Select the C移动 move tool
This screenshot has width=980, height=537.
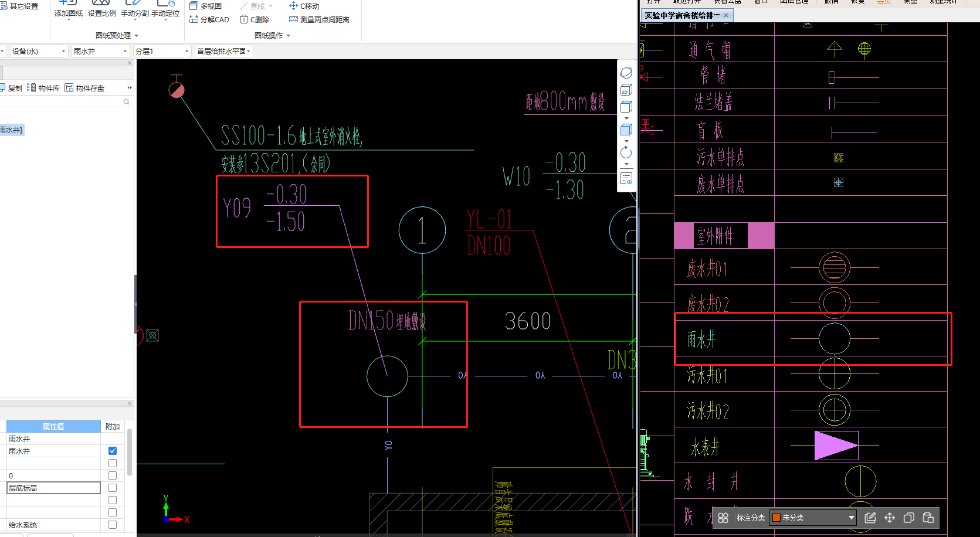pos(304,6)
